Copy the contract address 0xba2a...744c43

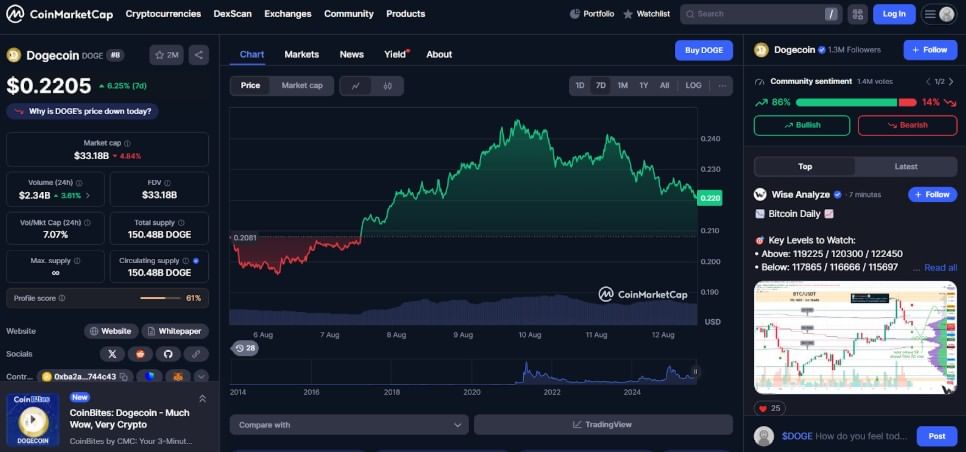[x=124, y=376]
